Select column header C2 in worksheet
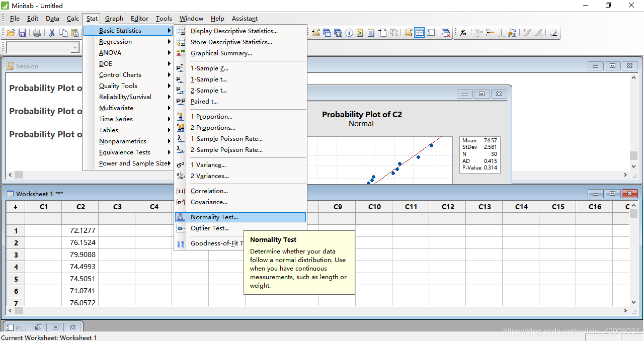The image size is (644, 341). coord(80,207)
